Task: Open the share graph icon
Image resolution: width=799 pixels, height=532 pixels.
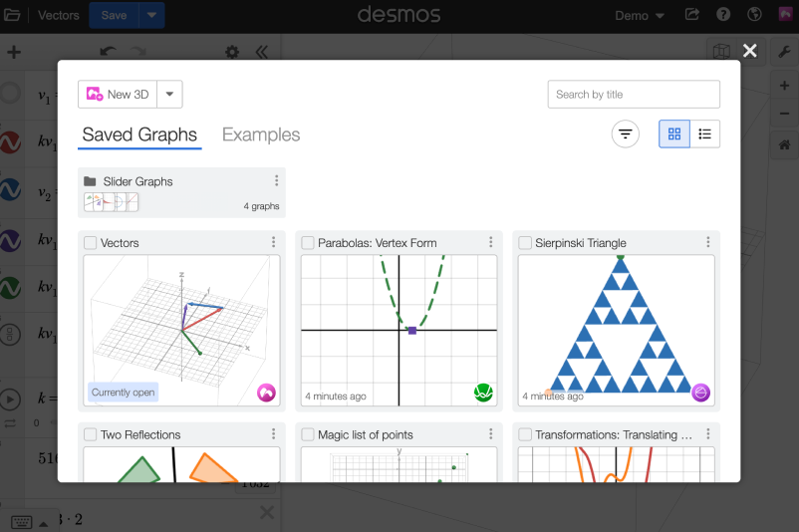Action: tap(692, 15)
